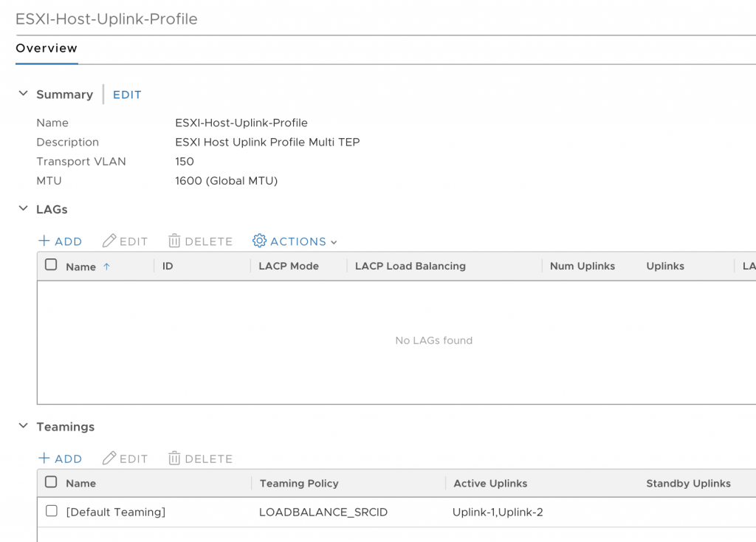This screenshot has height=542, width=756.
Task: Click the Uplinks column header in LAGs
Action: click(665, 266)
